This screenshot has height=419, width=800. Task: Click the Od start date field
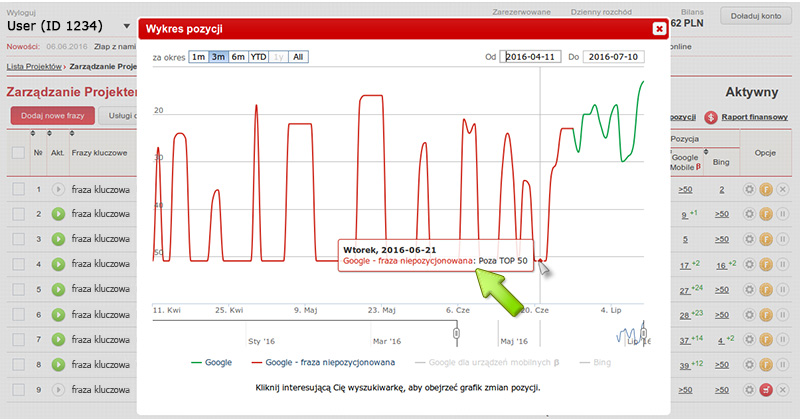(534, 58)
